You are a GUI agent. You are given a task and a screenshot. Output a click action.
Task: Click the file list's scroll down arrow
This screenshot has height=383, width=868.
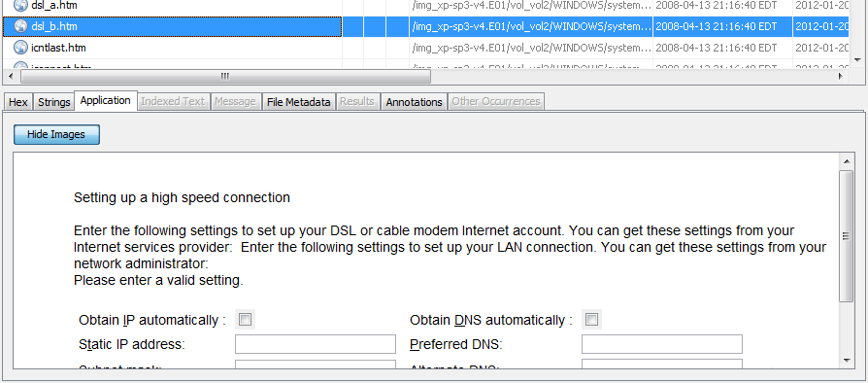click(x=858, y=59)
